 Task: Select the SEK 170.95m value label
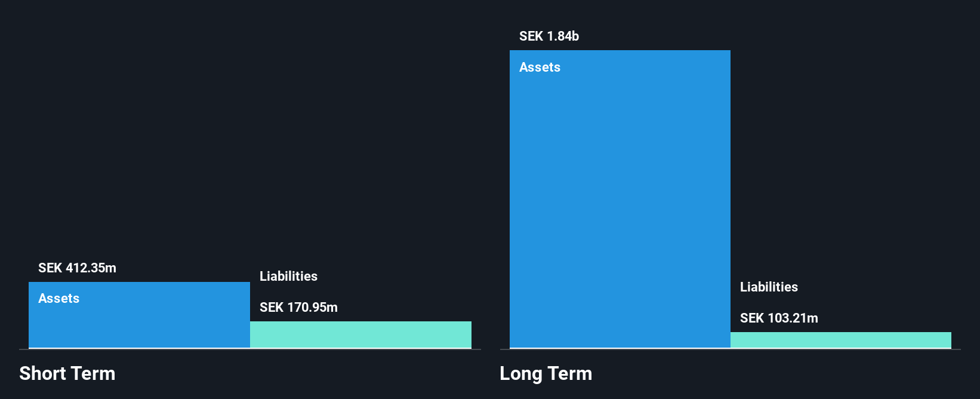(298, 307)
